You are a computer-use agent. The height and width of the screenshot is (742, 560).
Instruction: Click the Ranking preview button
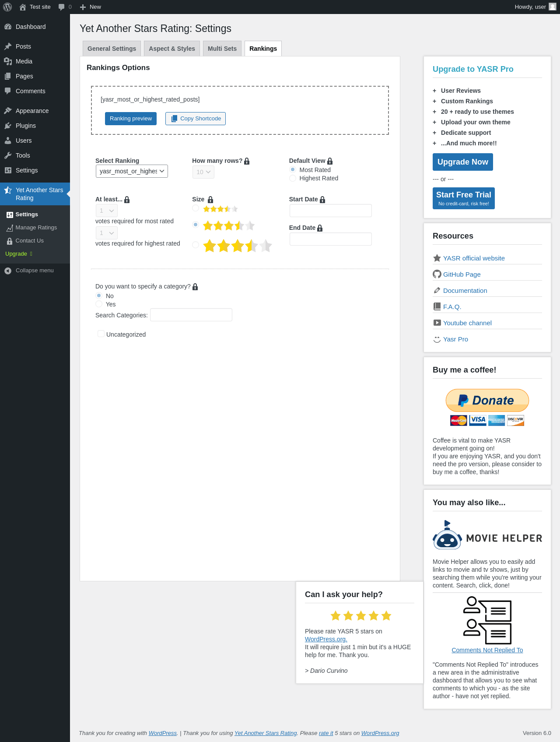point(131,119)
